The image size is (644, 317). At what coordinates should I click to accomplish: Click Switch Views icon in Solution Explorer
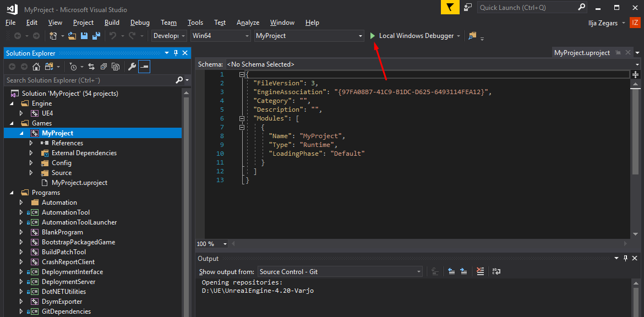pos(49,67)
